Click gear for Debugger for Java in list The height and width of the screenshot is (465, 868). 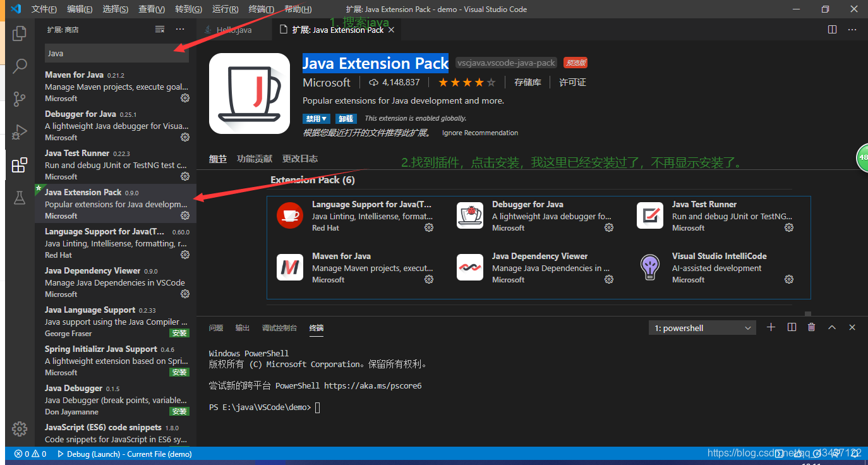[x=185, y=137]
